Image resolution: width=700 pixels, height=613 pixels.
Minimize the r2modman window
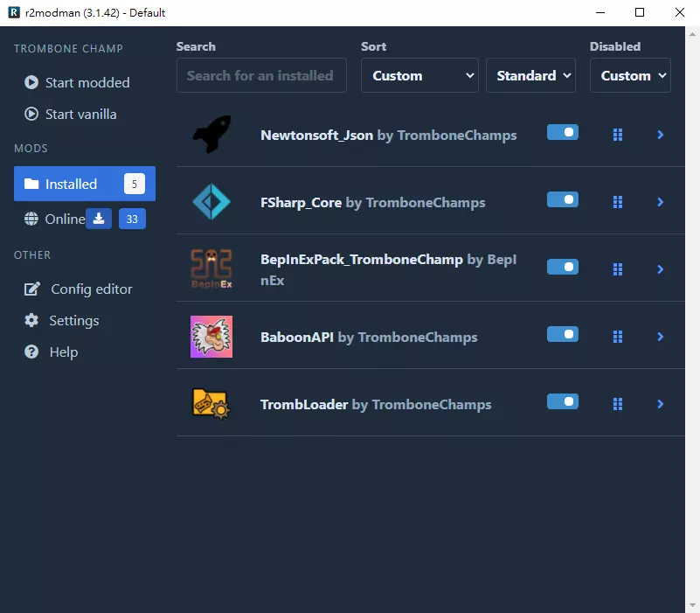tap(600, 12)
